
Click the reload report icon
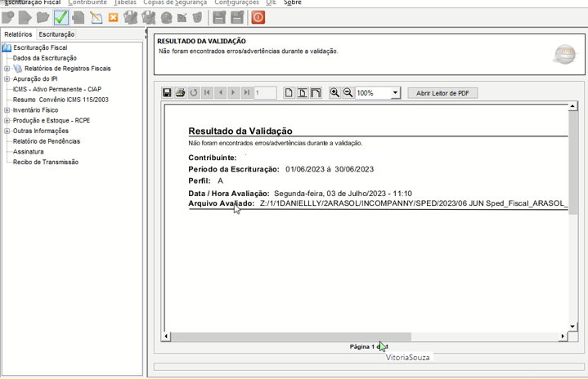pos(194,92)
